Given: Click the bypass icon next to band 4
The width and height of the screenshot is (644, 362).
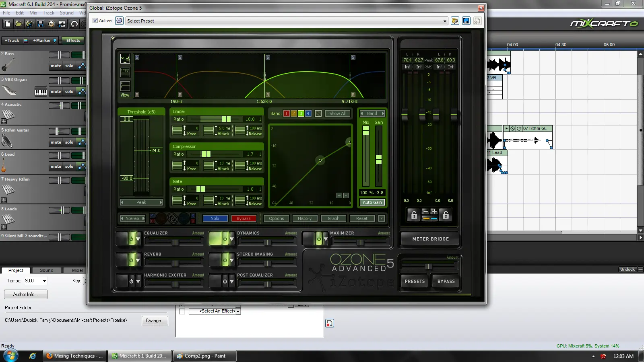Looking at the screenshot, I should click(318, 113).
